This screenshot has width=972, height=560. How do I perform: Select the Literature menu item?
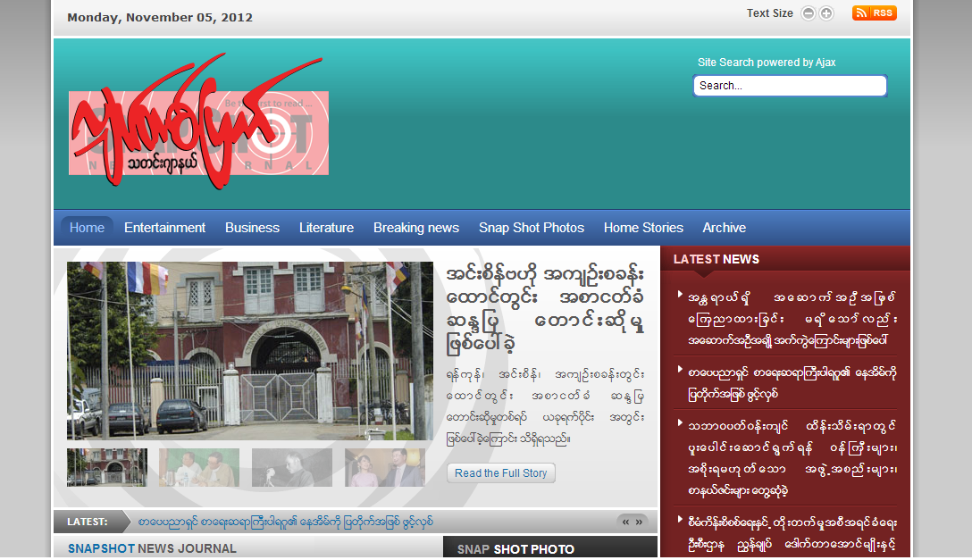(326, 228)
